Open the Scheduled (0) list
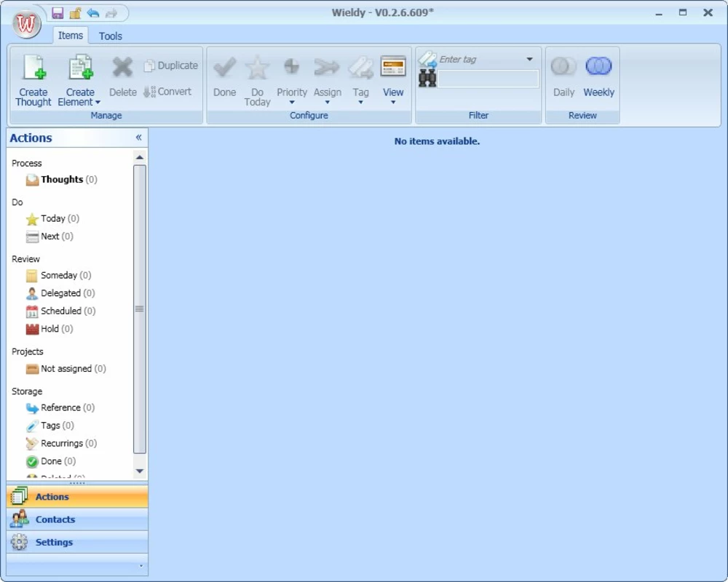The width and height of the screenshot is (728, 582). (x=61, y=311)
